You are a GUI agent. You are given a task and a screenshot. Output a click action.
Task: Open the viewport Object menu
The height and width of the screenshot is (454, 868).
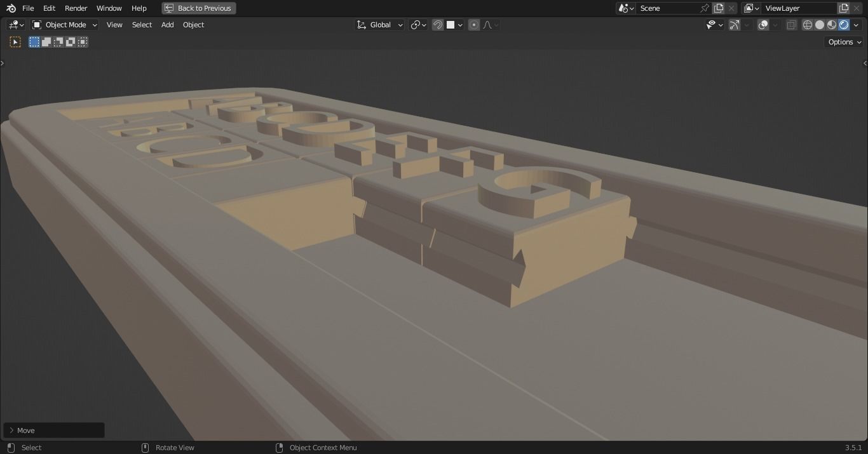(x=193, y=25)
